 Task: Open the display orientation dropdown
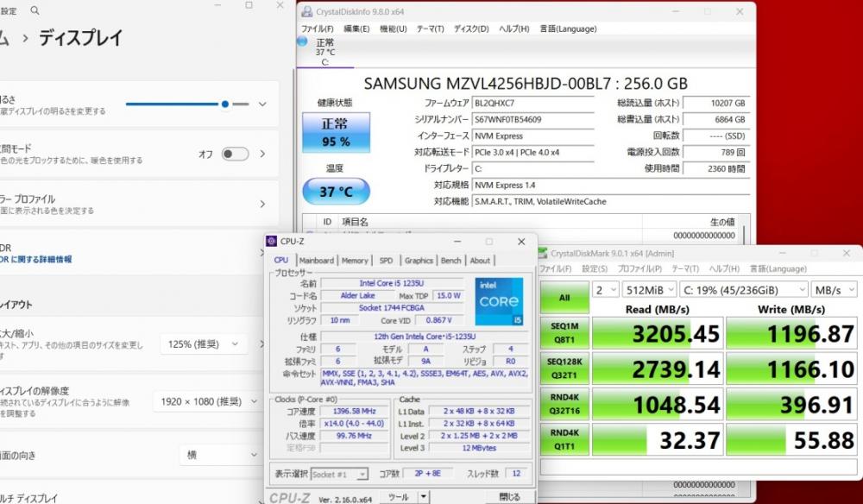(x=221, y=455)
